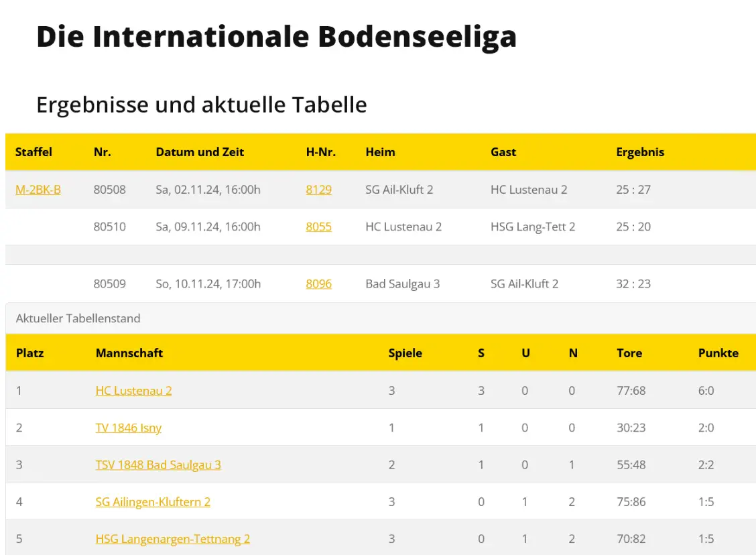The width and height of the screenshot is (756, 557).
Task: Click the Ergebnisse und aktuelle Tabelle heading
Action: click(x=202, y=105)
